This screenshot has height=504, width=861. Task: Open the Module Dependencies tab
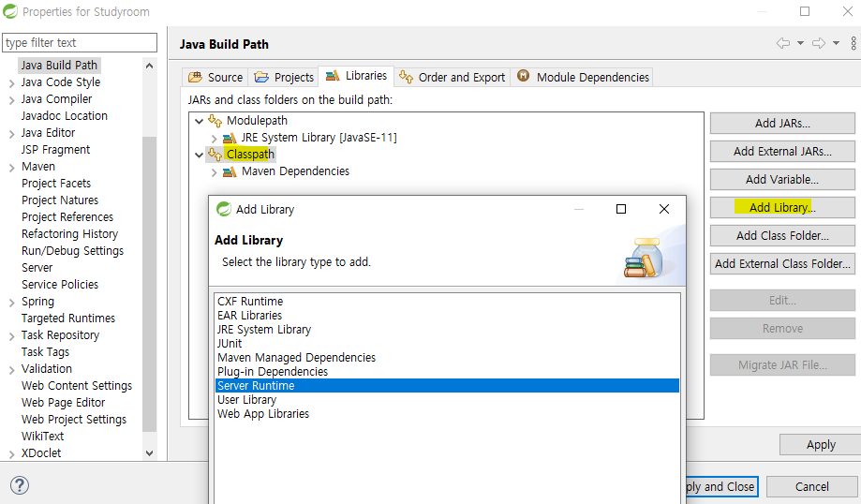[x=583, y=78]
